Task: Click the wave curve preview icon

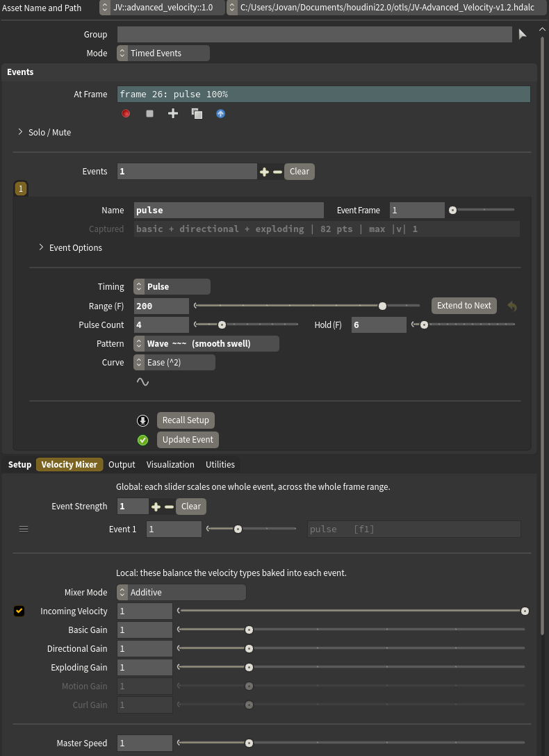Action: click(x=142, y=381)
